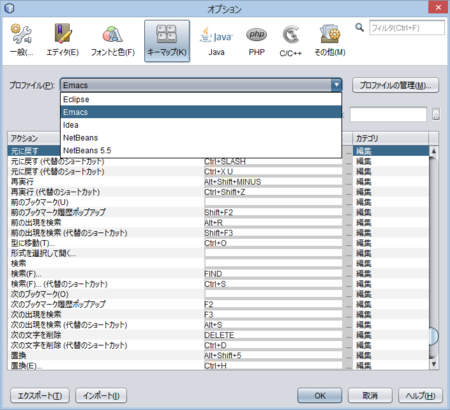Close the オプション dialog window

coord(438,7)
